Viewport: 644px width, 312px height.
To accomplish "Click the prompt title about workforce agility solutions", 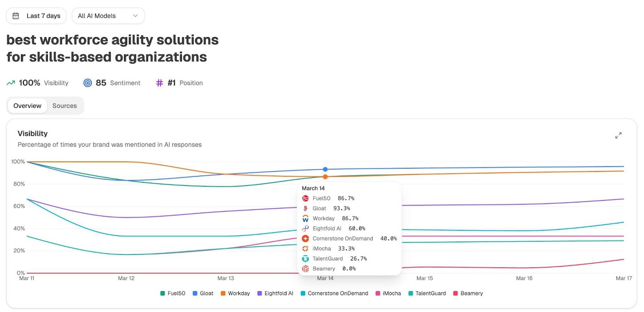I will pos(112,48).
